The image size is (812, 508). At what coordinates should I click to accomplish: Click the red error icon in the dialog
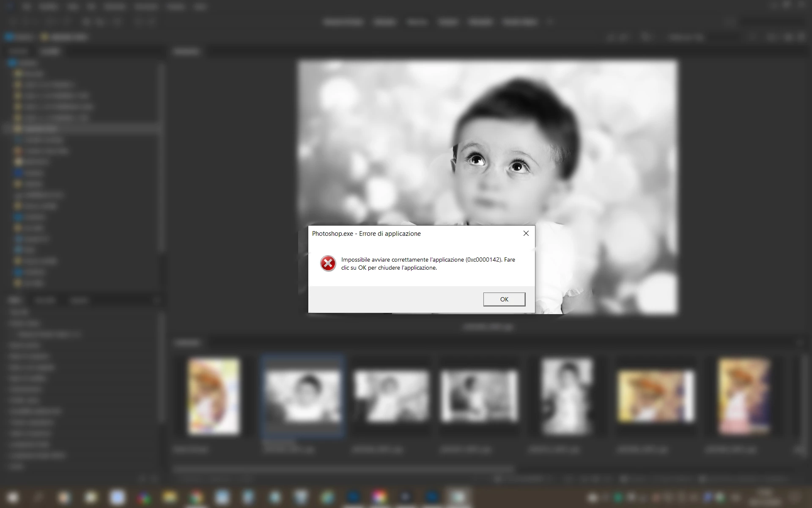(328, 263)
